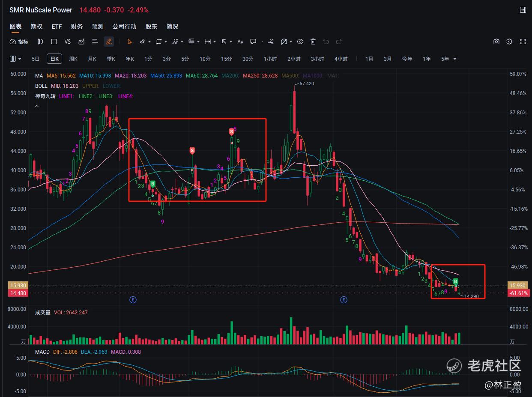
Task: Click the 成交量 volume indicator label
Action: [43, 313]
